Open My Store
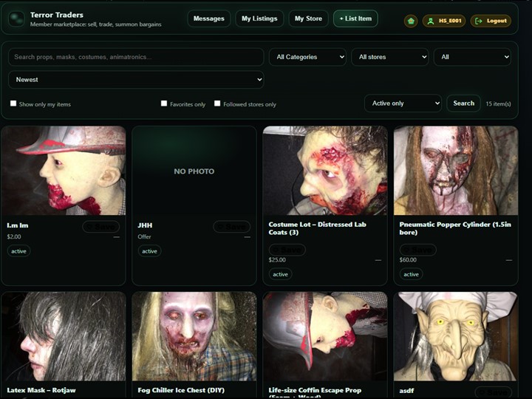This screenshot has width=532, height=399. pyautogui.click(x=308, y=18)
